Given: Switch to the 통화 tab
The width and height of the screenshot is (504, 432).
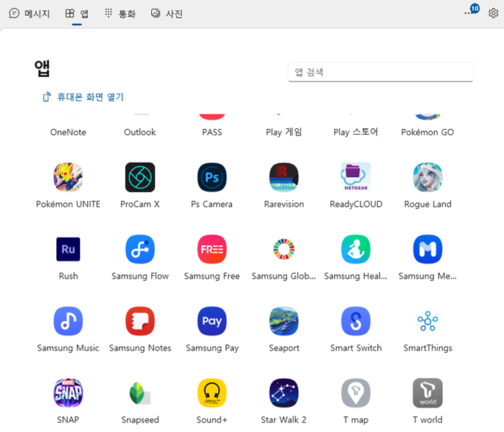Looking at the screenshot, I should click(x=120, y=14).
